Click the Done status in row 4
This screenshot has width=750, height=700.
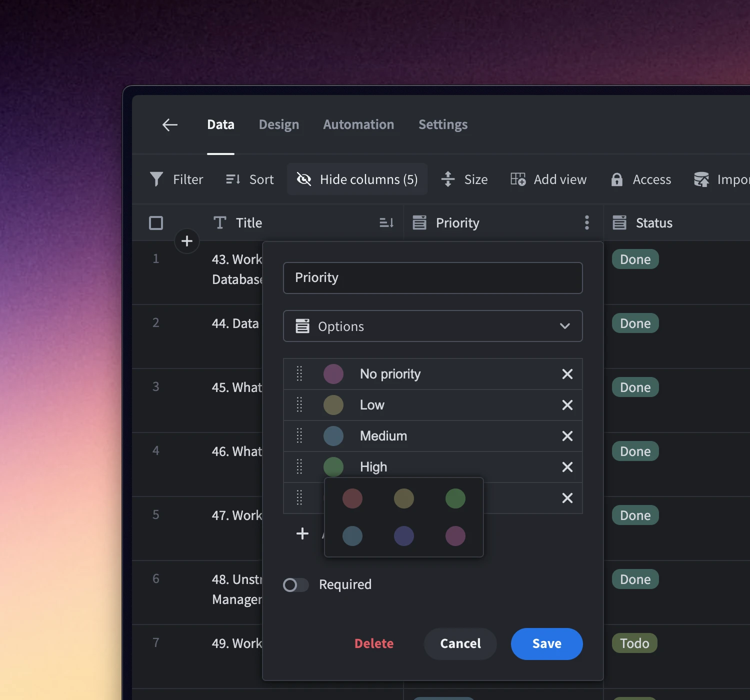635,451
